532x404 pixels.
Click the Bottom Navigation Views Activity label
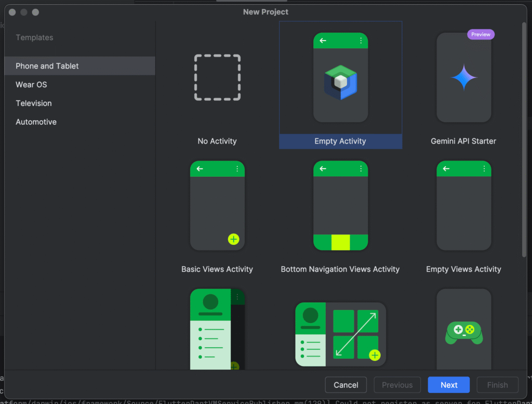tap(340, 269)
